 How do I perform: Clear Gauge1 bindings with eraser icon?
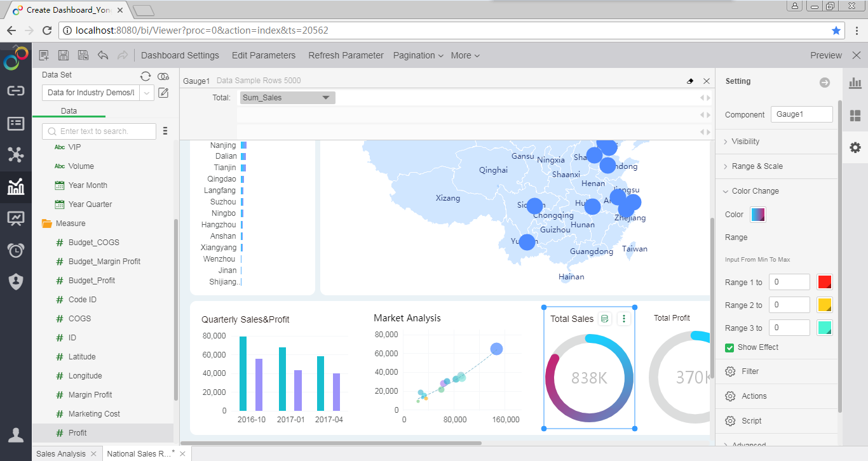[x=691, y=81]
